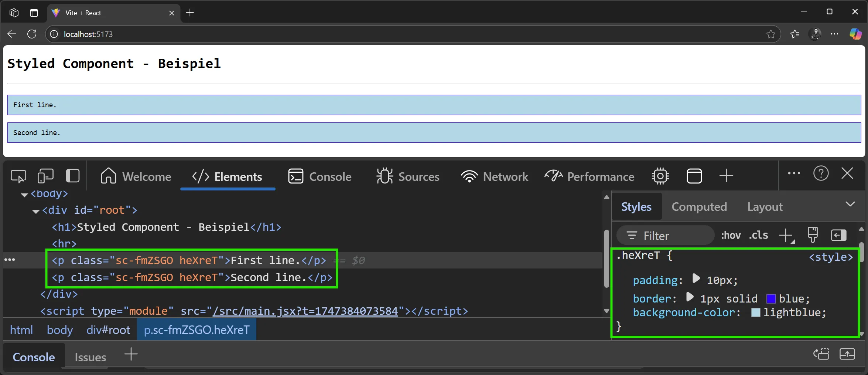
Task: Open the Welcome tab
Action: [136, 176]
